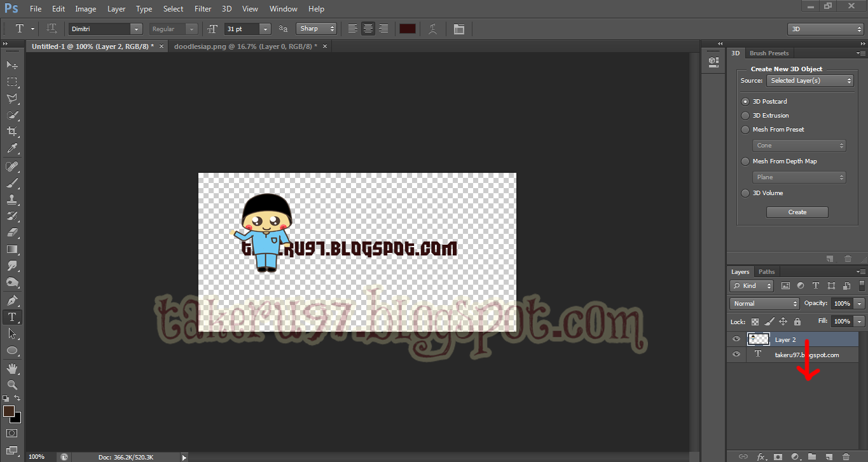
Task: Select the Quick Selection tool
Action: pyautogui.click(x=12, y=115)
